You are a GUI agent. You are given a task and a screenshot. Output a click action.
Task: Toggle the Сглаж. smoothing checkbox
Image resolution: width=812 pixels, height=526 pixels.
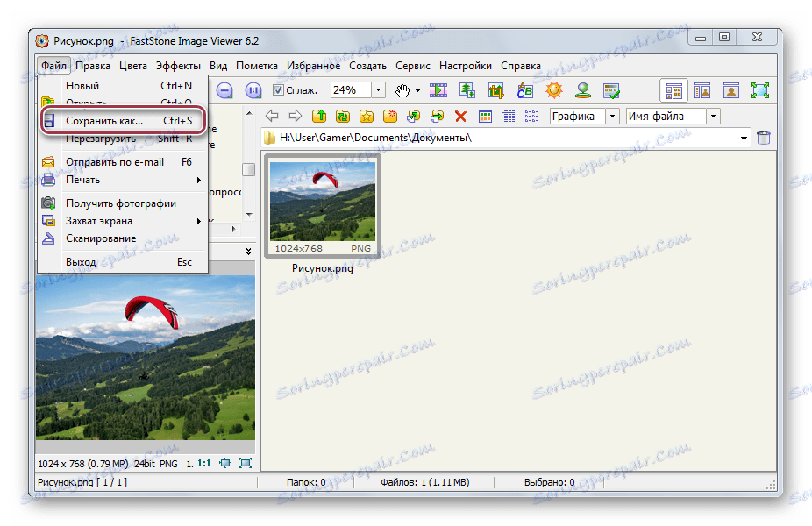(x=278, y=90)
